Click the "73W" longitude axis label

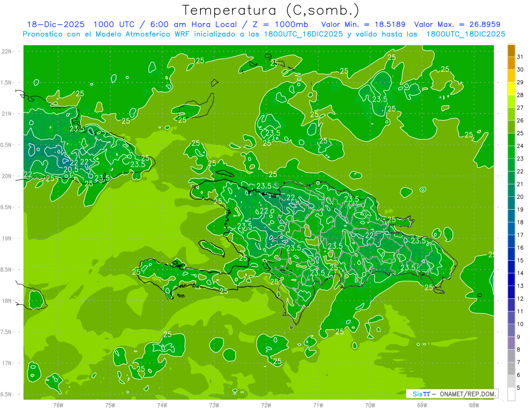(214, 405)
